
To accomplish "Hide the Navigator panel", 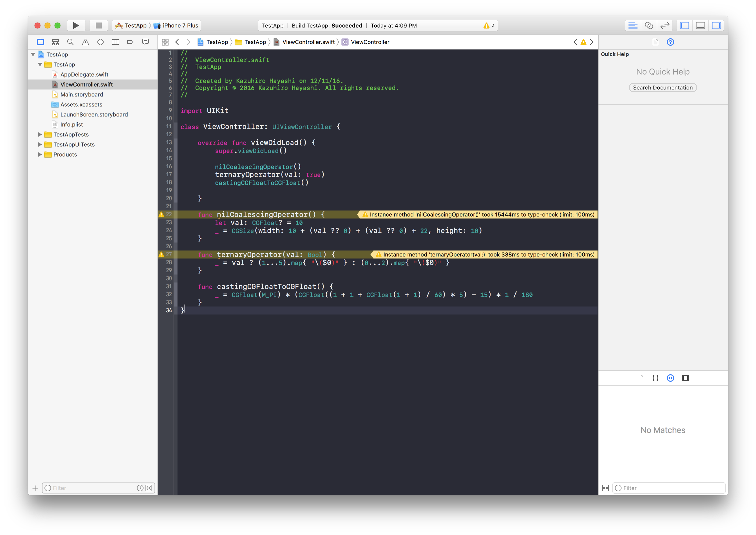I will pos(684,25).
